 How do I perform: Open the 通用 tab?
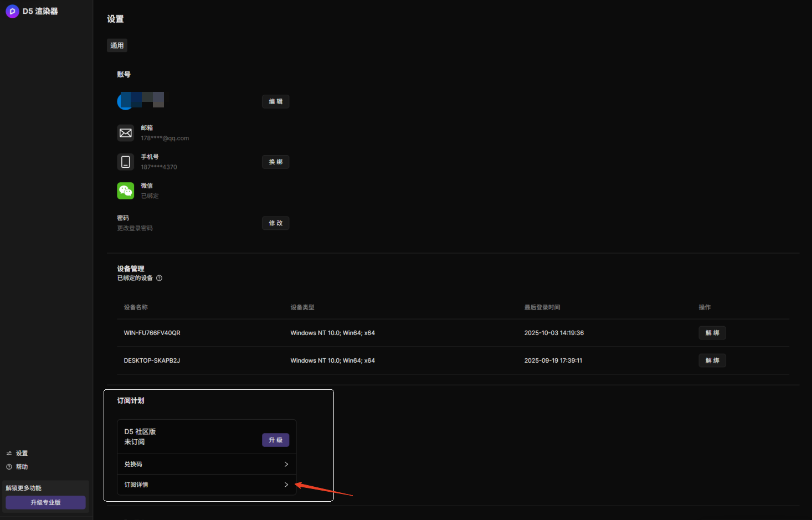[117, 45]
